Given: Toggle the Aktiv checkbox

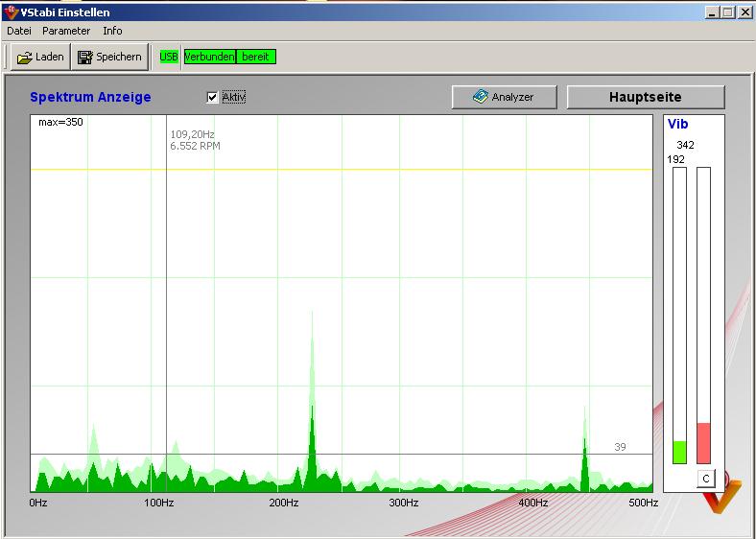Looking at the screenshot, I should coord(212,98).
